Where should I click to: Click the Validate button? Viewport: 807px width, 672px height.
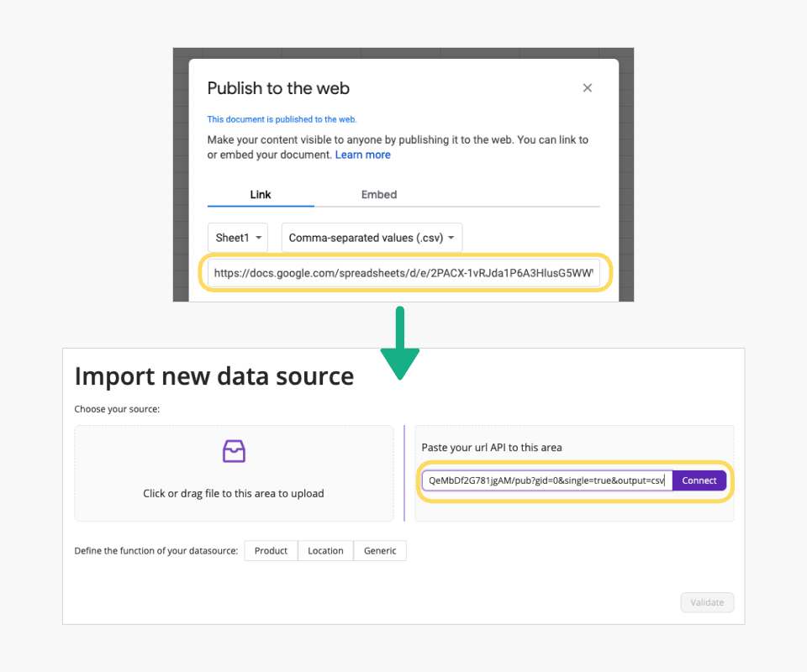pyautogui.click(x=707, y=602)
